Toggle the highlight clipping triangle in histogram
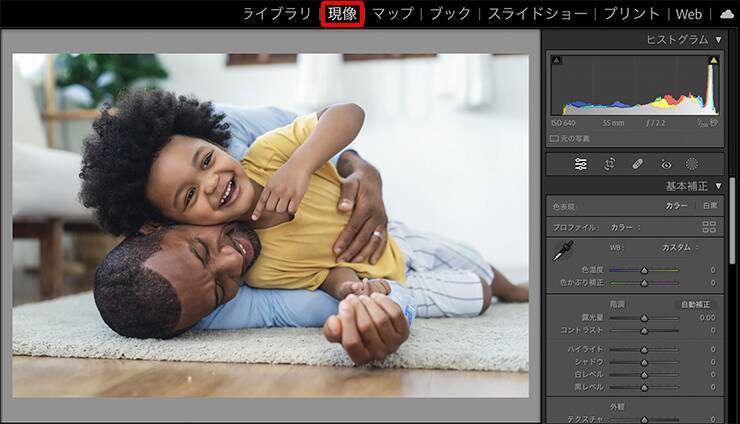Screen dimensions: 740x424 point(713,61)
